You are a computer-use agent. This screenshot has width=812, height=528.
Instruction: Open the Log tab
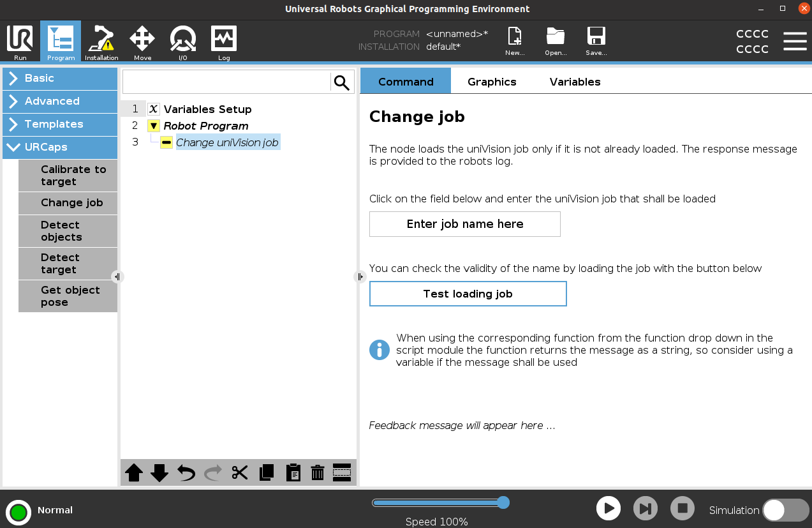(224, 42)
